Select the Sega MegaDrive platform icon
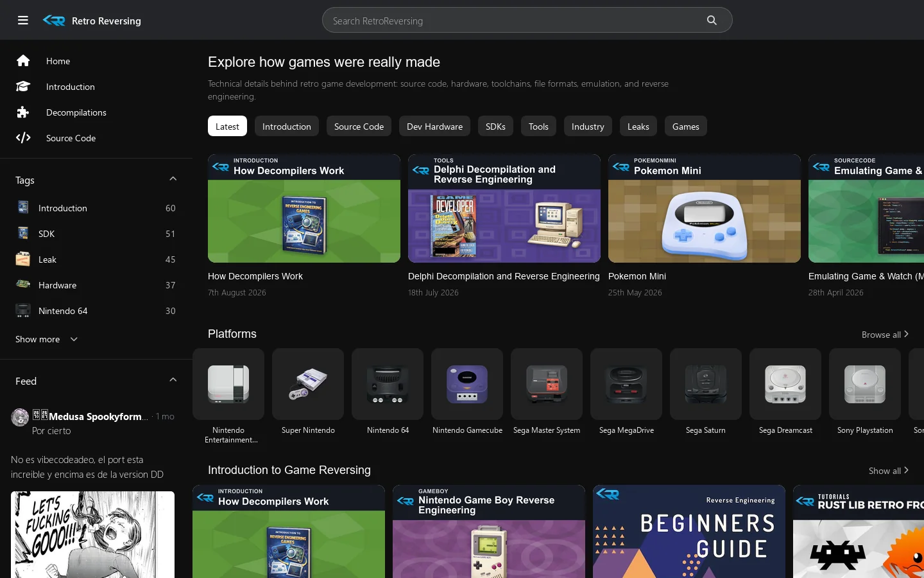Screen dimensions: 924x578 click(x=626, y=384)
